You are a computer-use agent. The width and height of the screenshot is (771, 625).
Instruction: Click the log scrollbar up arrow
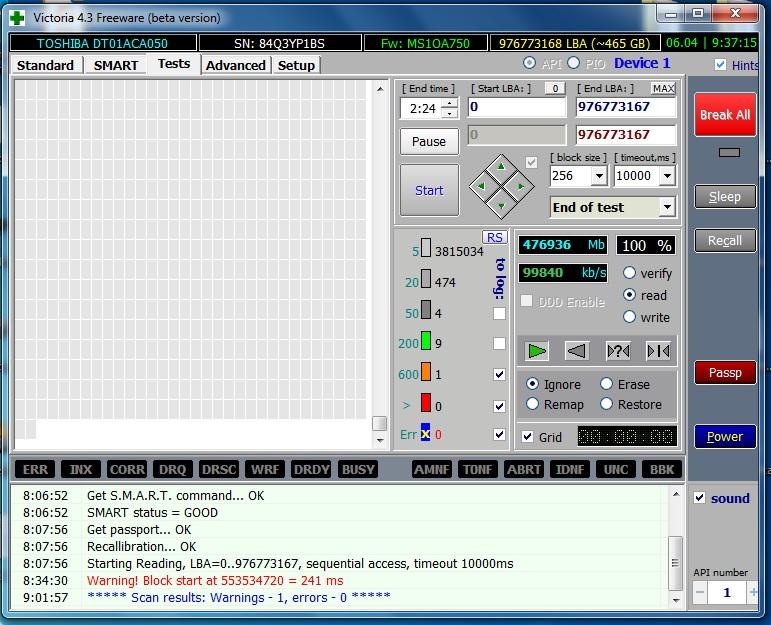click(676, 494)
